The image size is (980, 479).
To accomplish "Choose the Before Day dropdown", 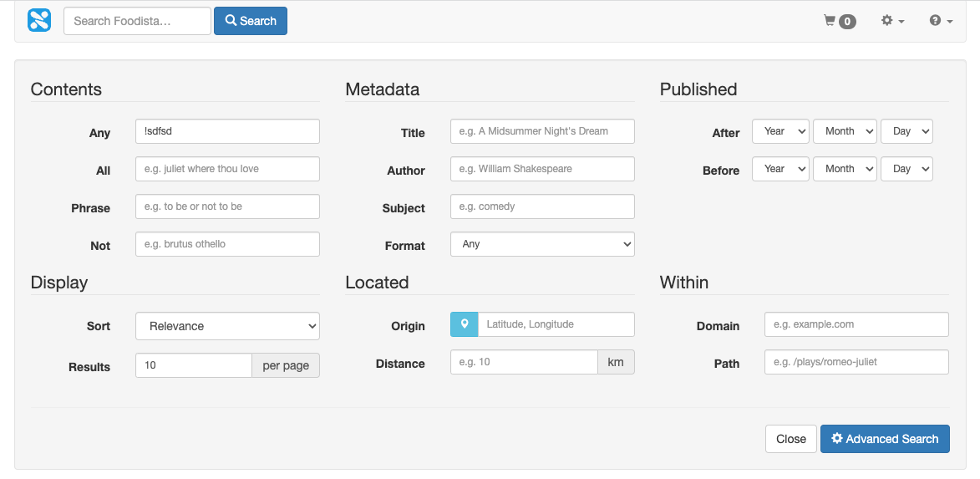I will (906, 169).
